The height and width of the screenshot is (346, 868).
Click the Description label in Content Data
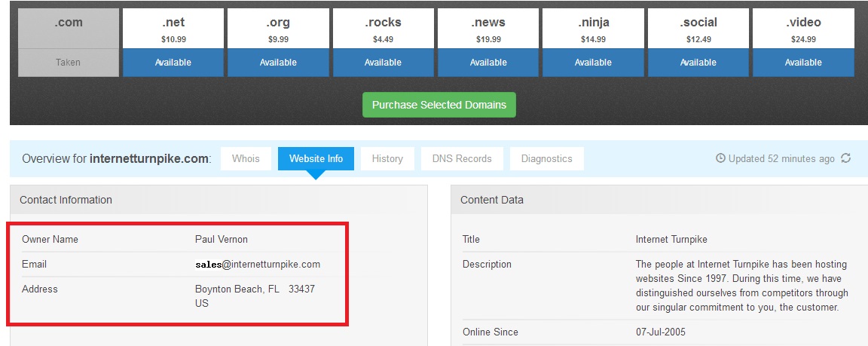coord(487,264)
